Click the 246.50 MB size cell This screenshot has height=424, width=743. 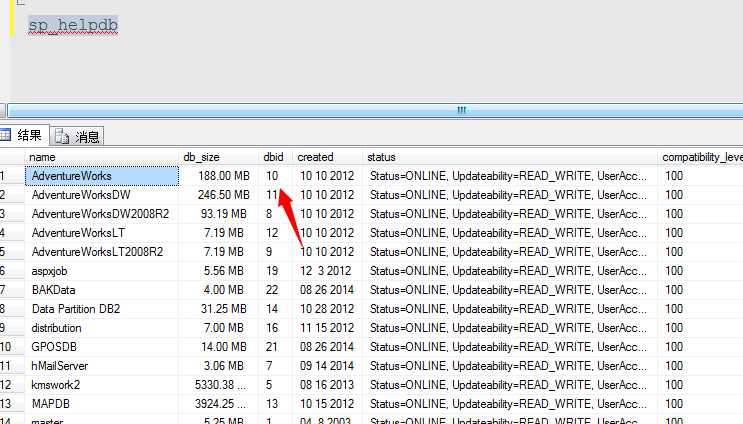point(219,195)
